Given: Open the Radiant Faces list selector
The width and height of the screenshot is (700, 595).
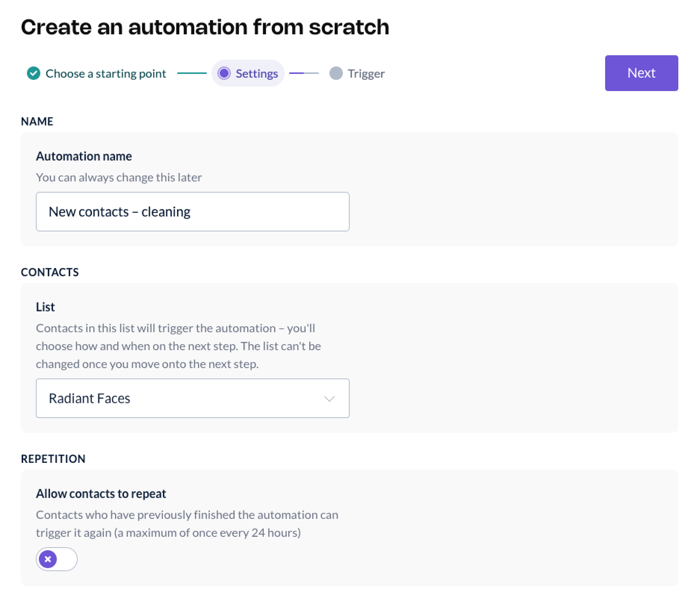Looking at the screenshot, I should [x=192, y=398].
